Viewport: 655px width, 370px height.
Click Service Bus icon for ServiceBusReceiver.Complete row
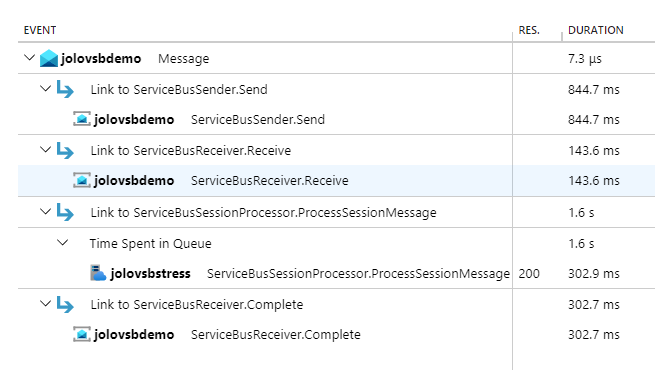pos(82,335)
